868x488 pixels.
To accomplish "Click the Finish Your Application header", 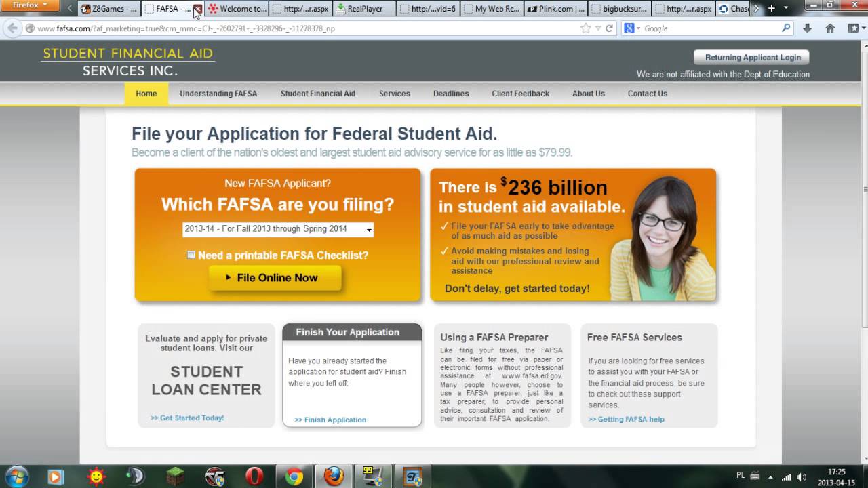I will (352, 332).
